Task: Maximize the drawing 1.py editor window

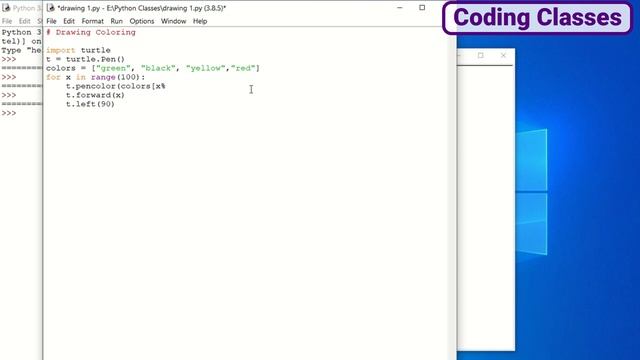Action: pyautogui.click(x=422, y=8)
